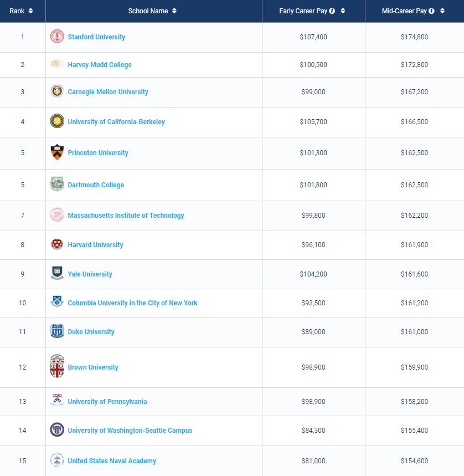
Task: Click the Harvard University shield icon
Action: [57, 244]
